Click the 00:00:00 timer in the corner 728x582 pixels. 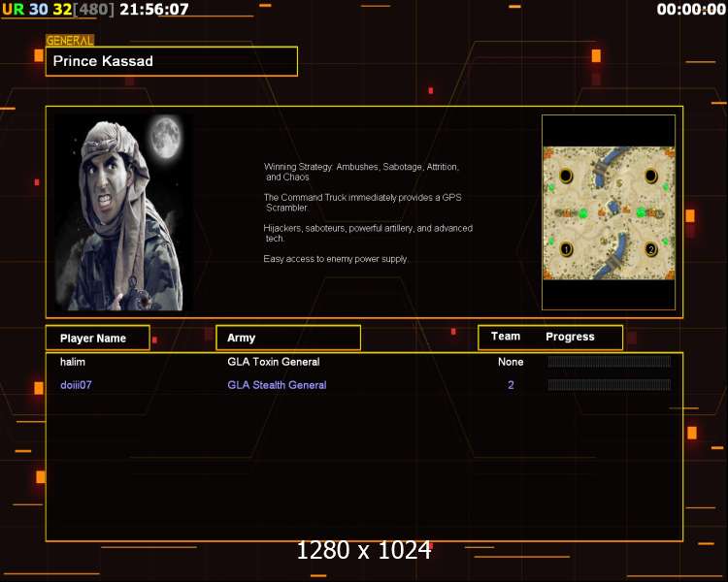coord(689,10)
